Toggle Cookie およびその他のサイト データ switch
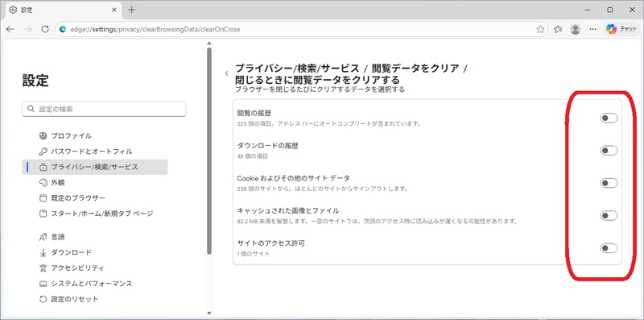The image size is (644, 320). [609, 183]
